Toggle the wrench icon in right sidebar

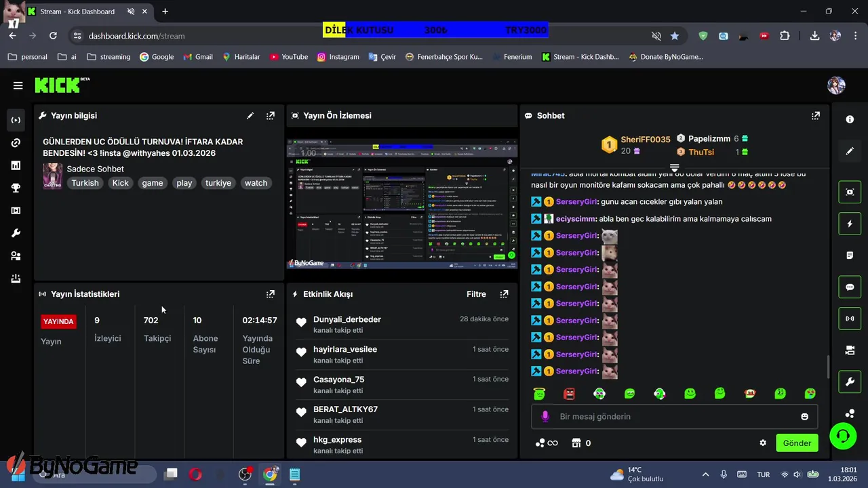pos(850,382)
